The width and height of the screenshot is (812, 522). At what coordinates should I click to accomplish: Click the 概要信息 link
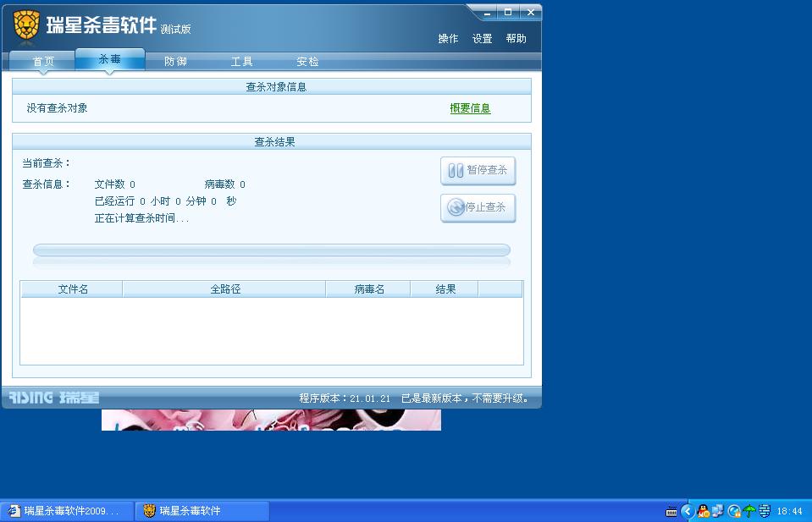470,108
